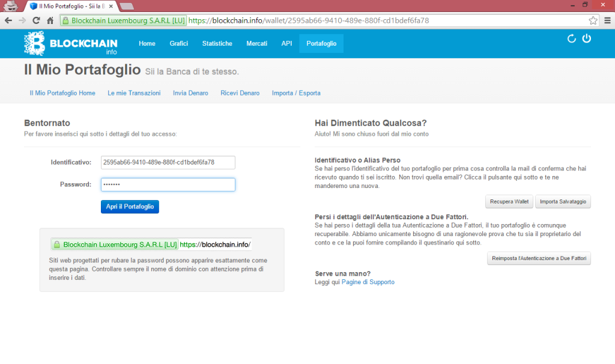Open the Home menu item

tap(147, 43)
